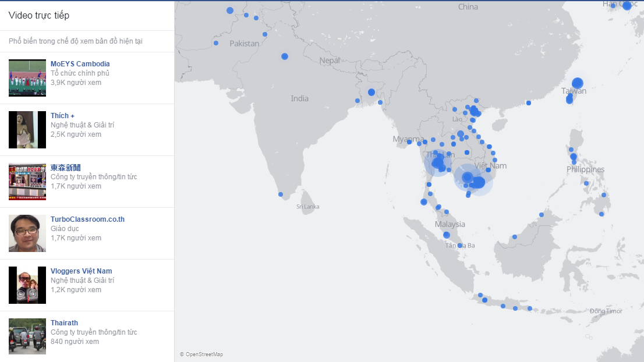Viewport: 644px width, 362px height.
Task: Select the live dot near Sri Lanka's coast
Action: pos(281,194)
